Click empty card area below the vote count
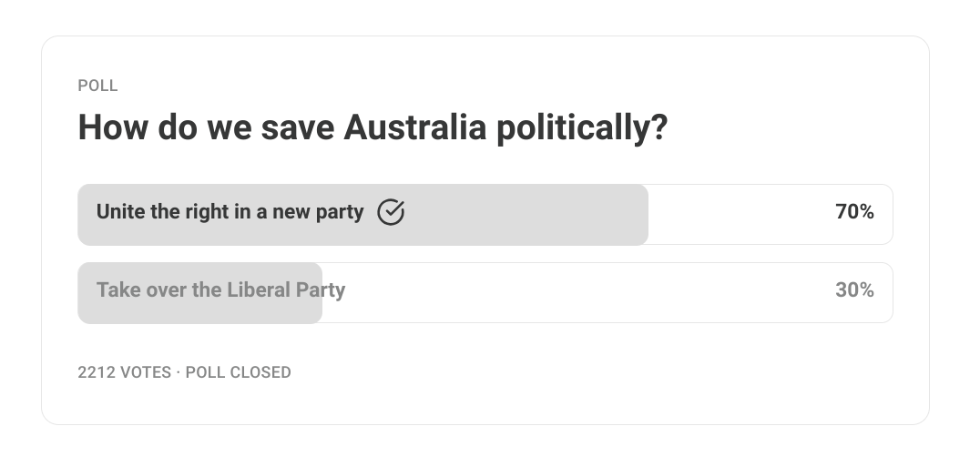This screenshot has width=980, height=467. (x=485, y=402)
